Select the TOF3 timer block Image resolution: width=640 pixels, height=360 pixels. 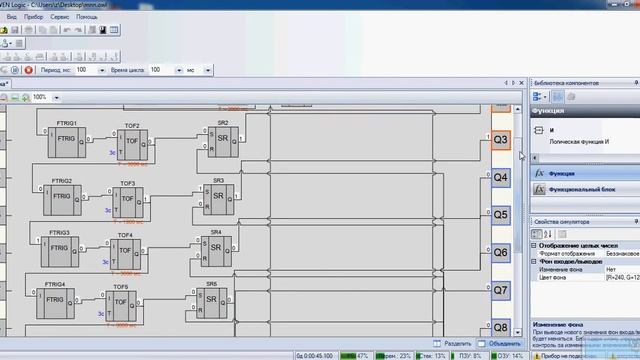point(128,202)
